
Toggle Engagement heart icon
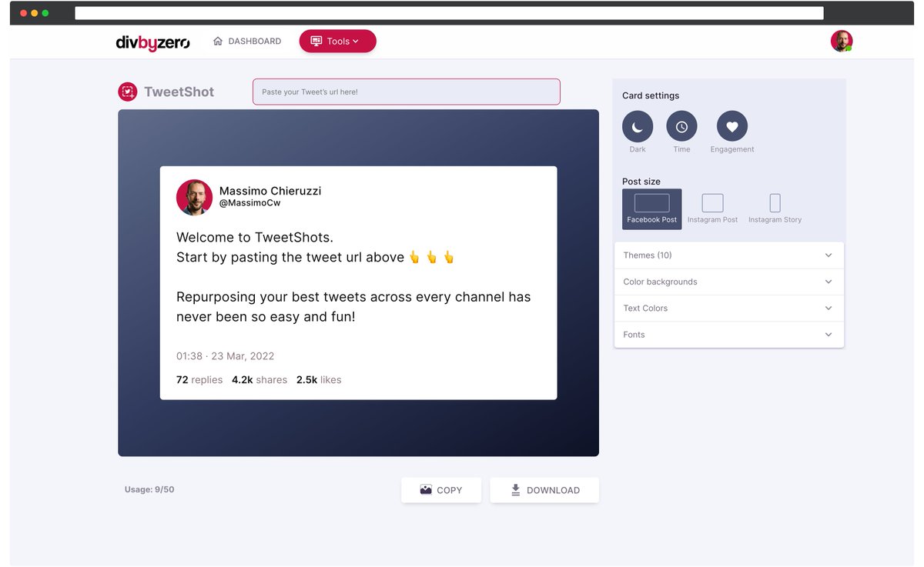[732, 126]
